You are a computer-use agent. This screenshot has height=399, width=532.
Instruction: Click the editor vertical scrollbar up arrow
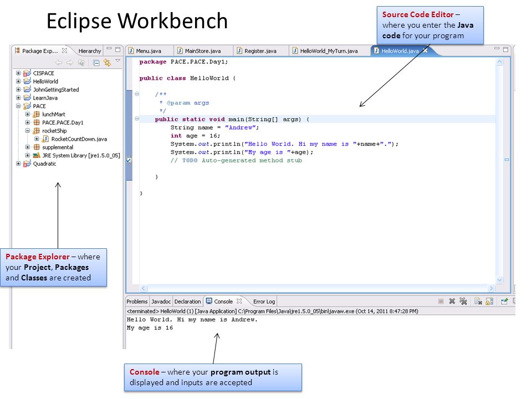click(499, 62)
